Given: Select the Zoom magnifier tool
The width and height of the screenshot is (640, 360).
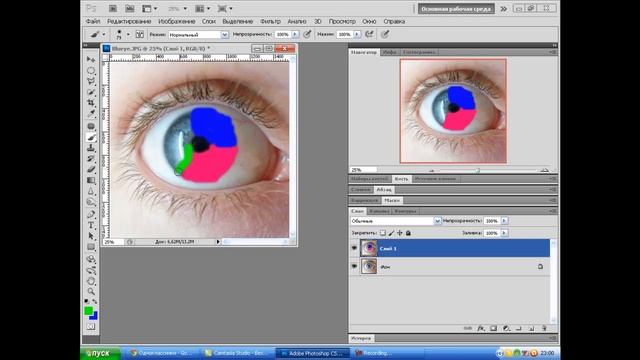Looking at the screenshot, I should [x=91, y=291].
